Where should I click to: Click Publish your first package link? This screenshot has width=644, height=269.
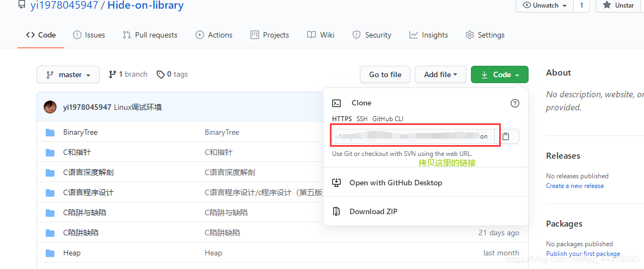[583, 254]
